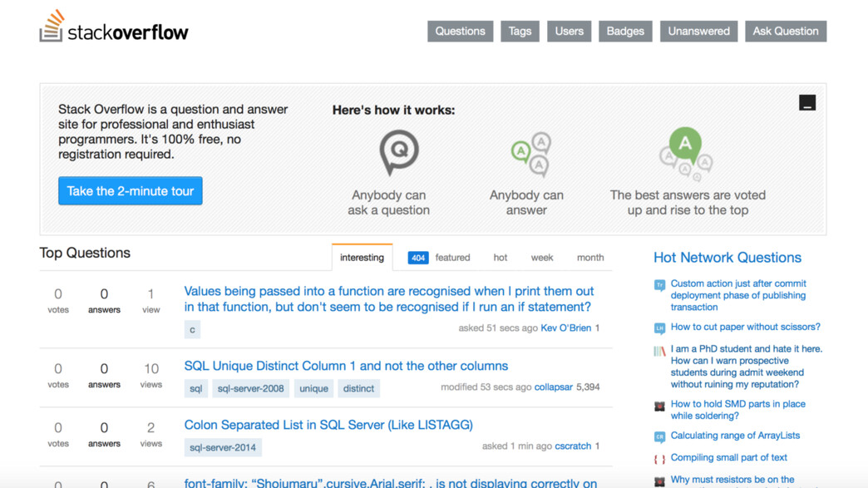Screen dimensions: 868x488
Task: Go to the Users page
Action: tap(569, 32)
